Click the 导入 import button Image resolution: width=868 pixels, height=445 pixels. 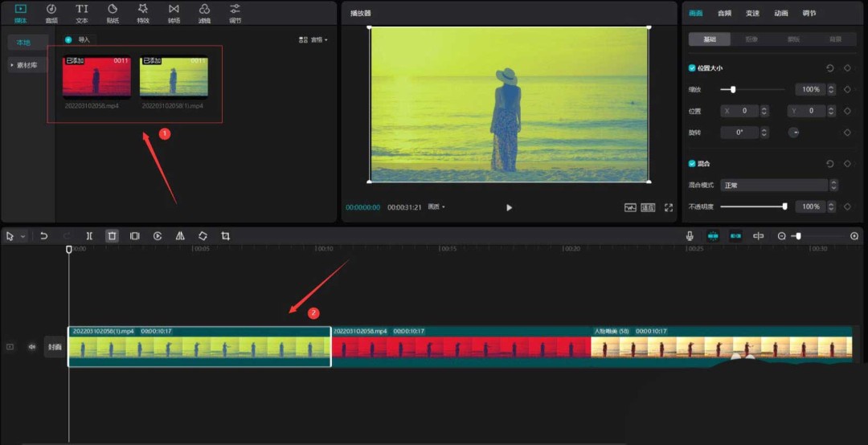pos(79,39)
